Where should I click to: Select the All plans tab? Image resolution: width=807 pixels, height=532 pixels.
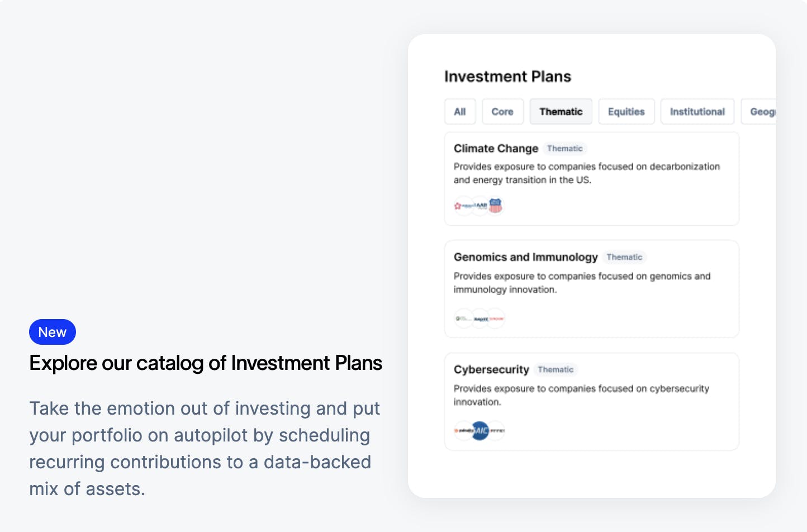pyautogui.click(x=460, y=112)
